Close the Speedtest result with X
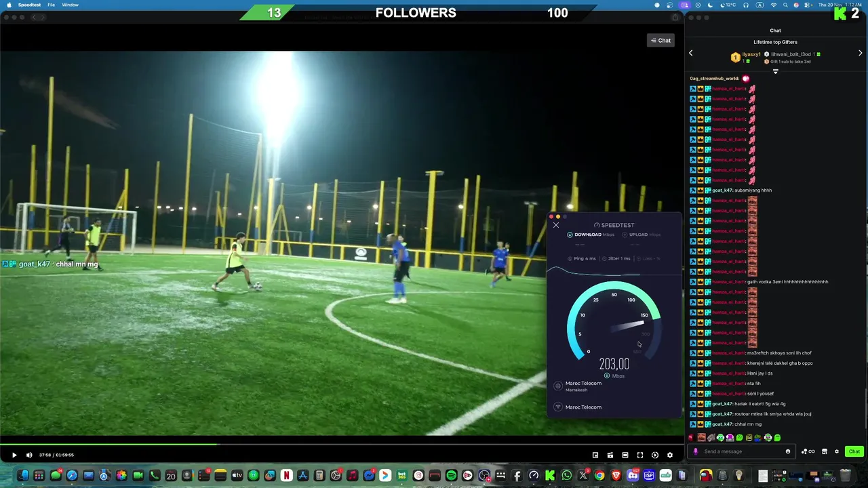The height and width of the screenshot is (488, 868). click(556, 225)
